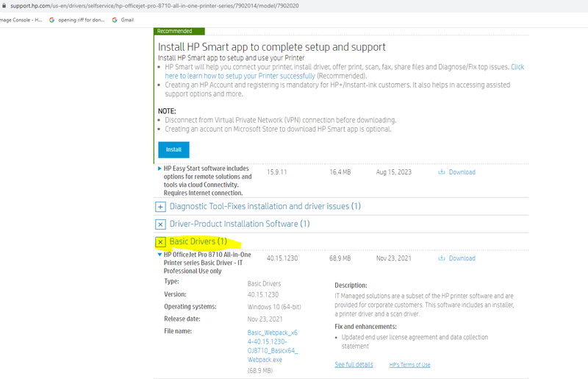Open Driver-Product Installation Software heading
Screen dimensions: 588x379
tap(240, 224)
